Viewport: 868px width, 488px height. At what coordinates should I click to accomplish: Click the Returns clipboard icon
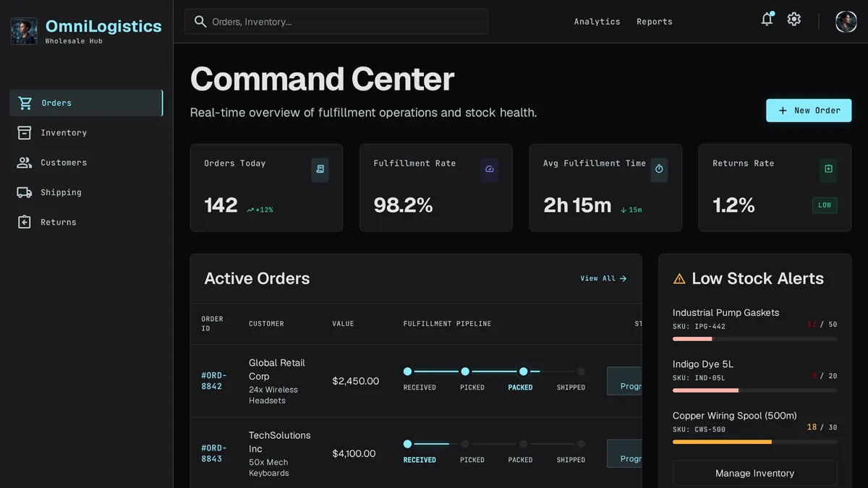[x=25, y=222]
